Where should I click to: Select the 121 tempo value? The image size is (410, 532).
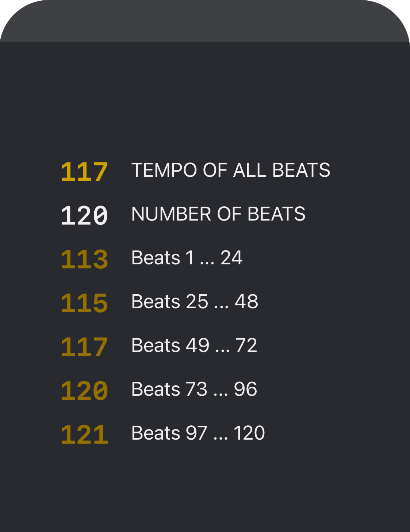pyautogui.click(x=84, y=435)
